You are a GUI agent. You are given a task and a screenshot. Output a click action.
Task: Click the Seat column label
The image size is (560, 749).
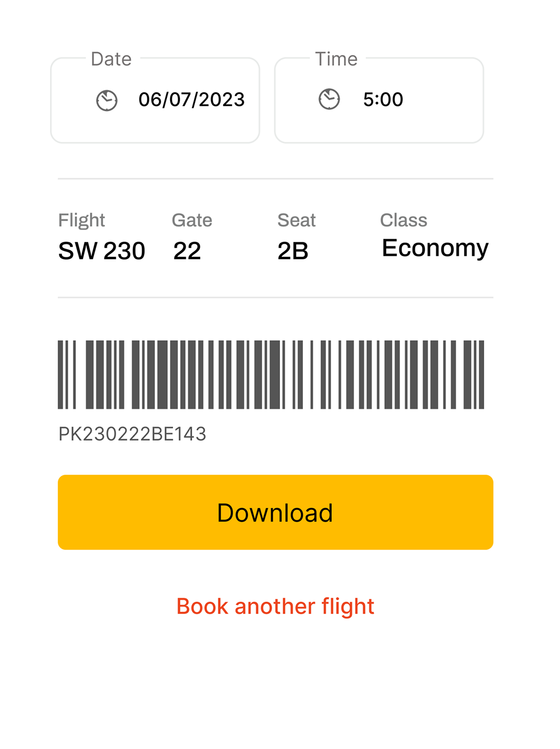pyautogui.click(x=297, y=220)
